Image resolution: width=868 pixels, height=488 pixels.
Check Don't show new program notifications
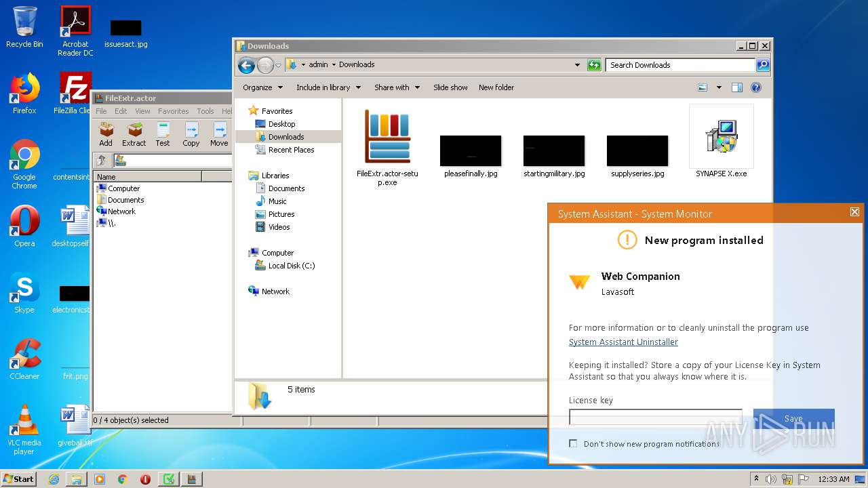click(x=573, y=443)
